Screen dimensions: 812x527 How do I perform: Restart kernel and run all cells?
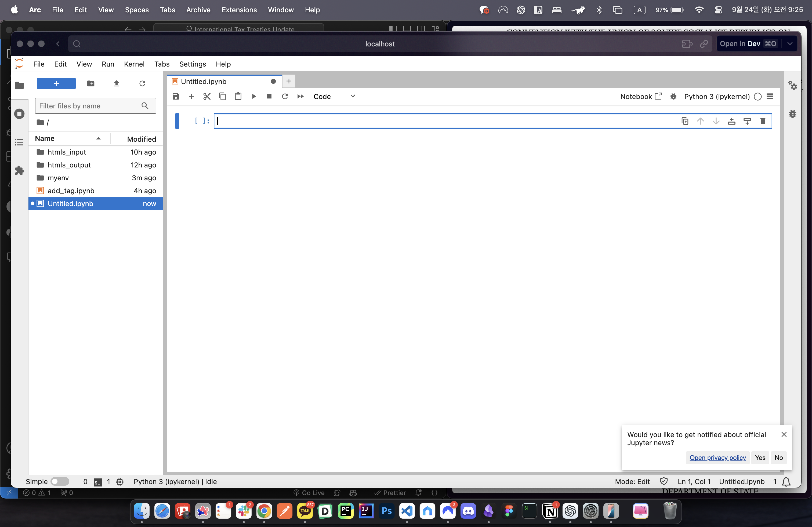click(x=300, y=97)
